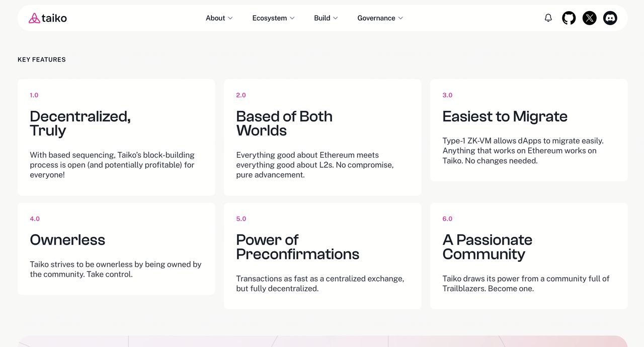The image size is (644, 347).
Task: Select the Ownerless feature card
Action: pos(116,249)
